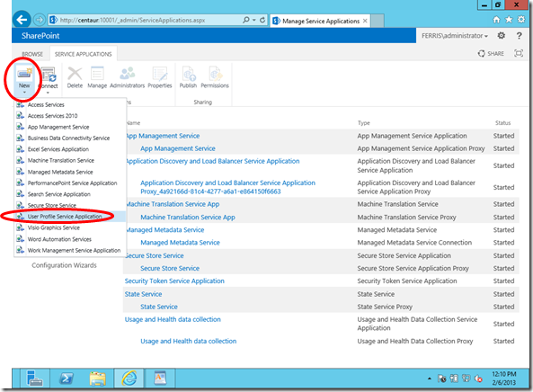Open browser tools gear icon
Viewport: 533px width, 392px height.
tap(521, 20)
